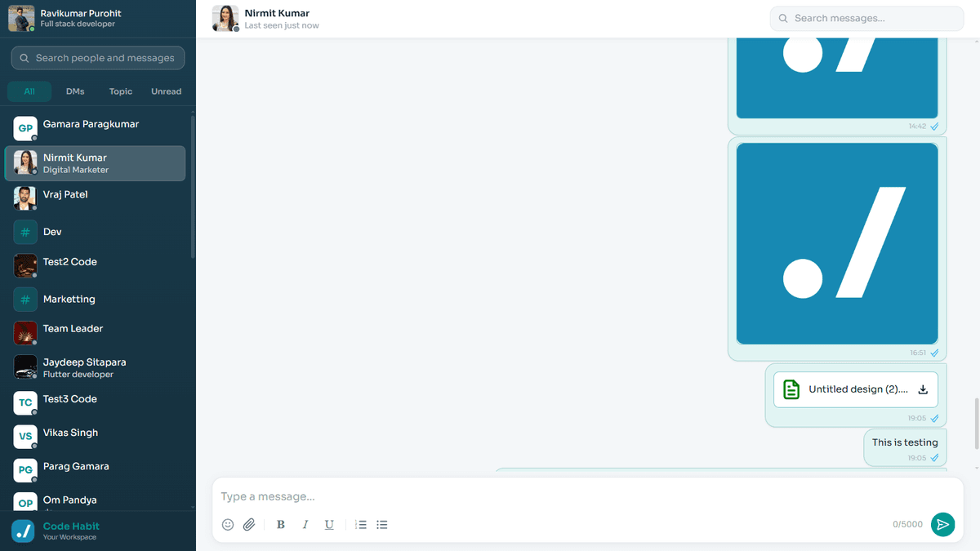980x551 pixels.
Task: Switch to the Topic tab
Action: coord(121,91)
